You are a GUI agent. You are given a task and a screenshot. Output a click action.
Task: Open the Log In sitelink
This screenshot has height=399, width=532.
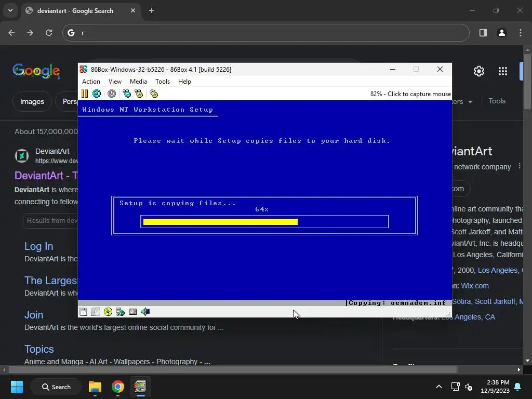(38, 246)
